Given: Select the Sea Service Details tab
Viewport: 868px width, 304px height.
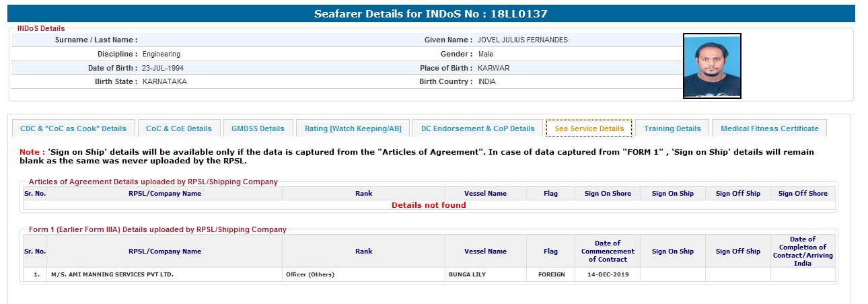Looking at the screenshot, I should pos(589,128).
